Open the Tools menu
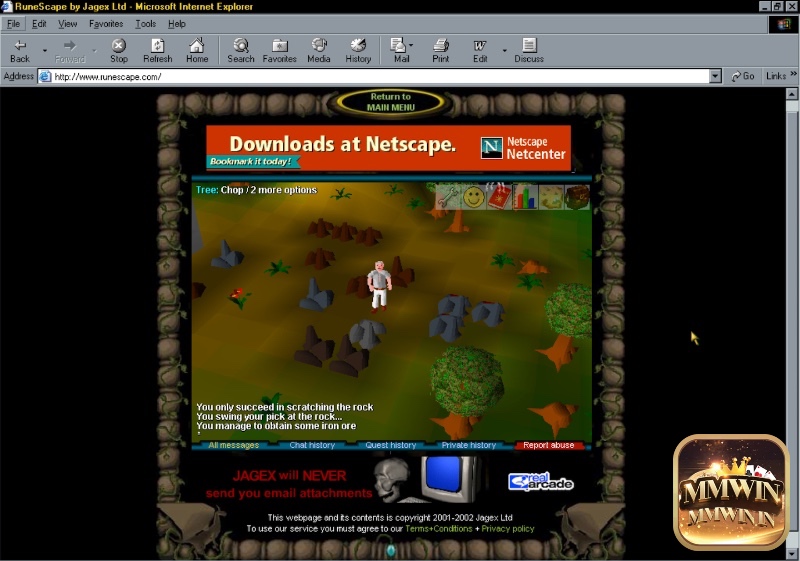Viewport: 800px width, 561px height. (145, 24)
